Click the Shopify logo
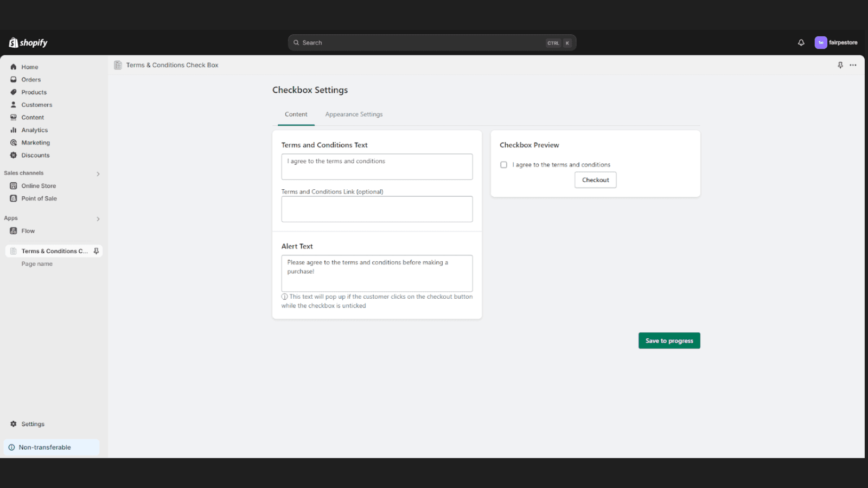The height and width of the screenshot is (488, 868). point(28,43)
